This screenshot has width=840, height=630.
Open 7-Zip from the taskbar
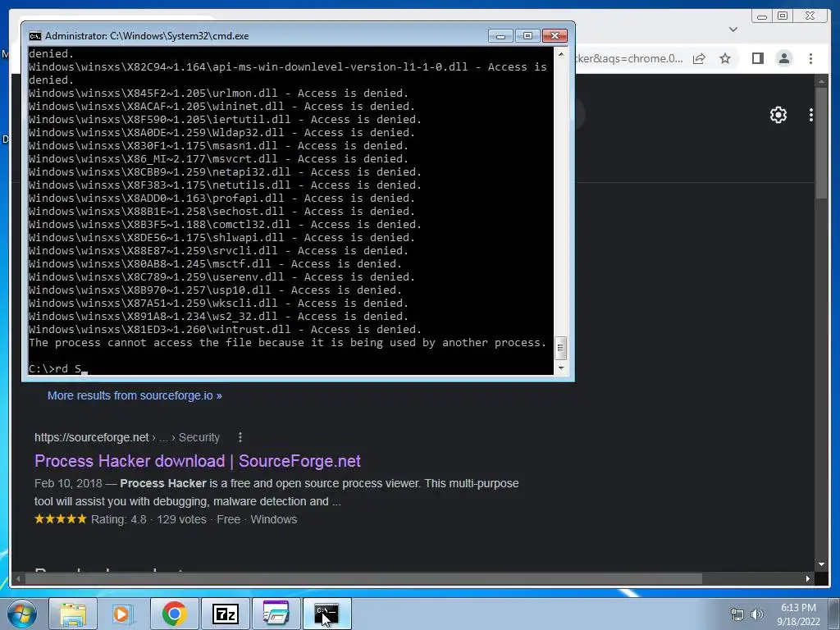click(x=225, y=614)
